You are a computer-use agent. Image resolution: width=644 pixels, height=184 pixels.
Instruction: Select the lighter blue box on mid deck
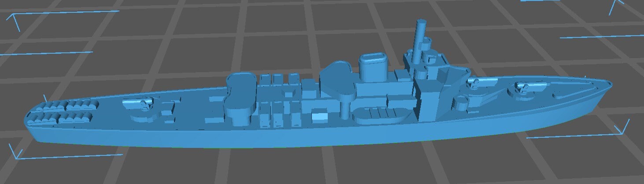[x=320, y=118]
